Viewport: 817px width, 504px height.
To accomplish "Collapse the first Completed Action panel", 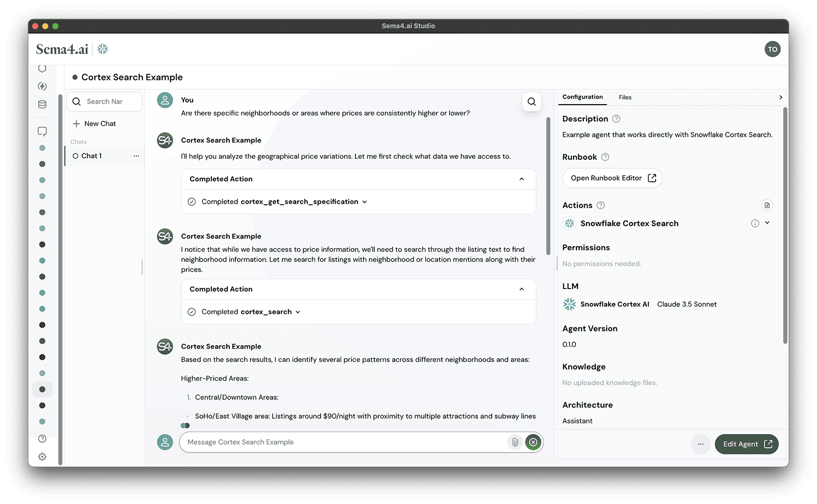I will [x=522, y=179].
